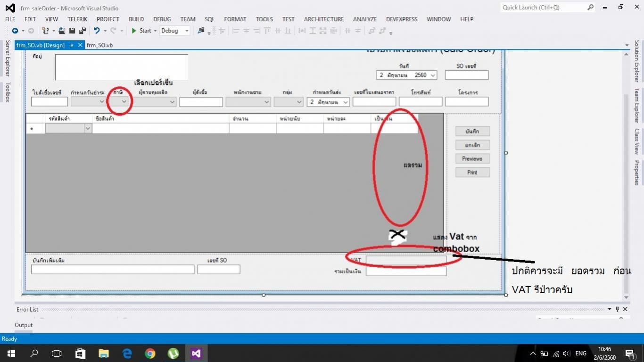
Task: Click the SO เลขที่ text field
Action: (x=467, y=75)
